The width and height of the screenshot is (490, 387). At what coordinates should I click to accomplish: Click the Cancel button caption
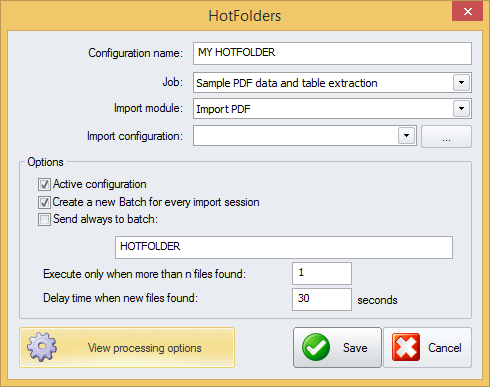445,348
